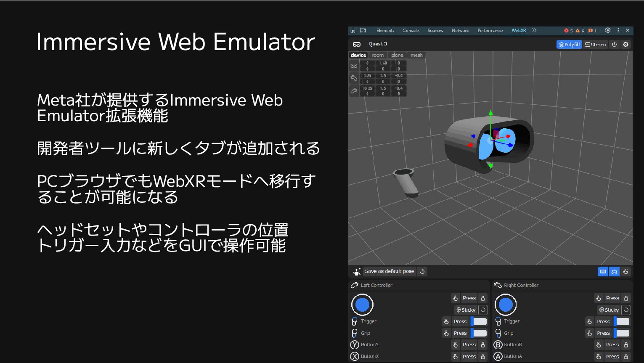The width and height of the screenshot is (644, 363).
Task: Select the headset transform row icon
Action: pos(354,66)
